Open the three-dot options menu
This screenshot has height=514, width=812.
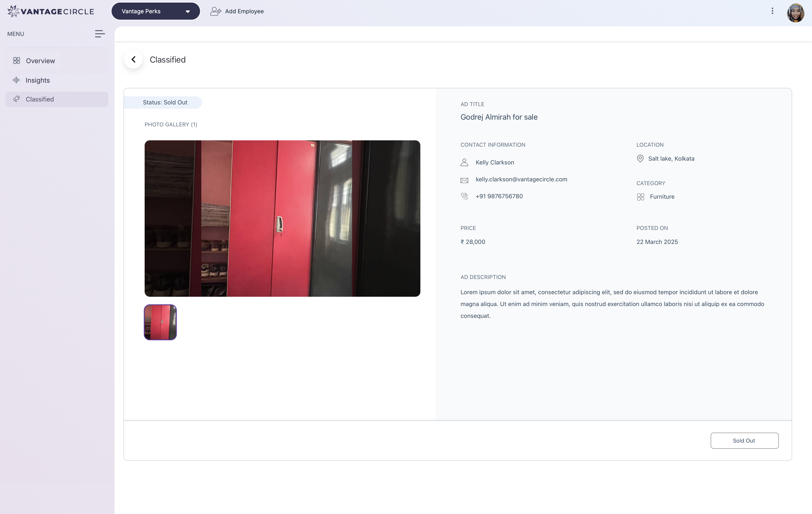[772, 11]
